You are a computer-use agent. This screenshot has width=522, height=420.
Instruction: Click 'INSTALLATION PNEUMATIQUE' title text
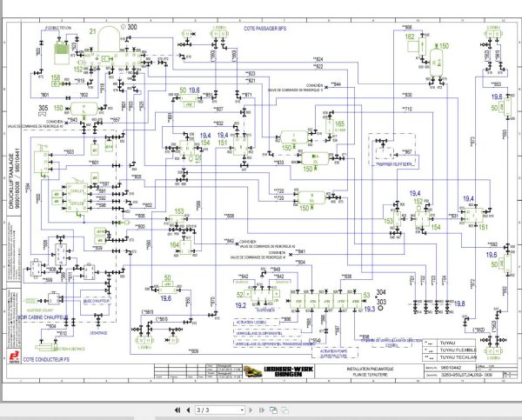[370, 369]
